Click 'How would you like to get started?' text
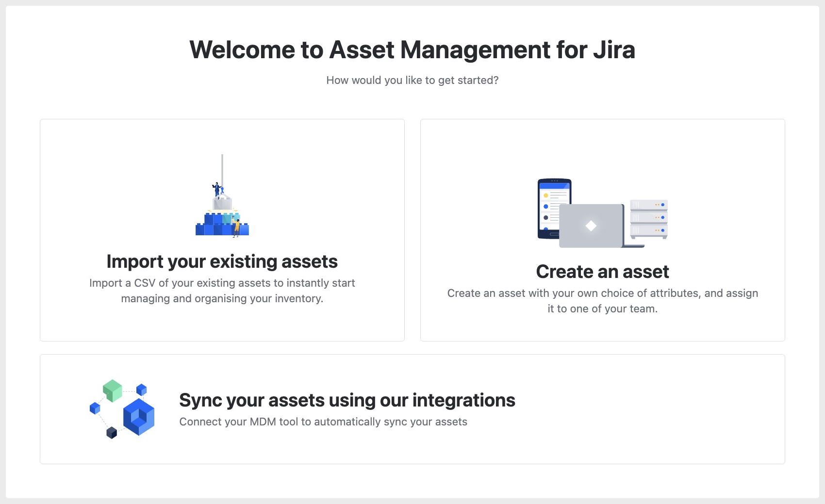The width and height of the screenshot is (825, 504). (x=412, y=80)
